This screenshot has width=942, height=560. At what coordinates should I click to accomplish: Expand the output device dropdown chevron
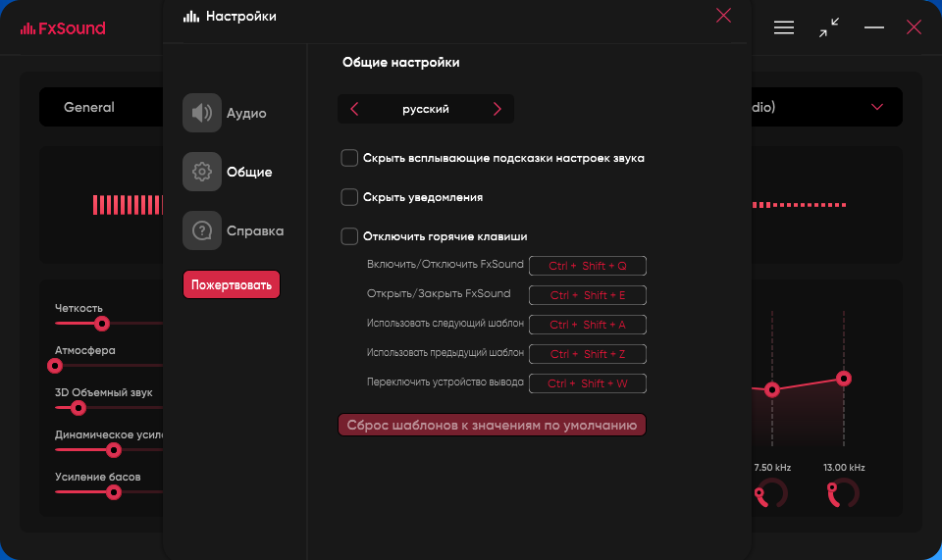coord(877,107)
